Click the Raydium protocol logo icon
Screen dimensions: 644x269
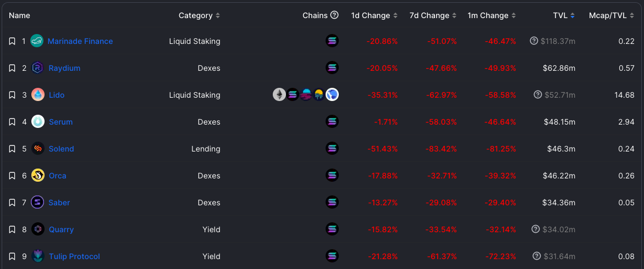pos(37,68)
